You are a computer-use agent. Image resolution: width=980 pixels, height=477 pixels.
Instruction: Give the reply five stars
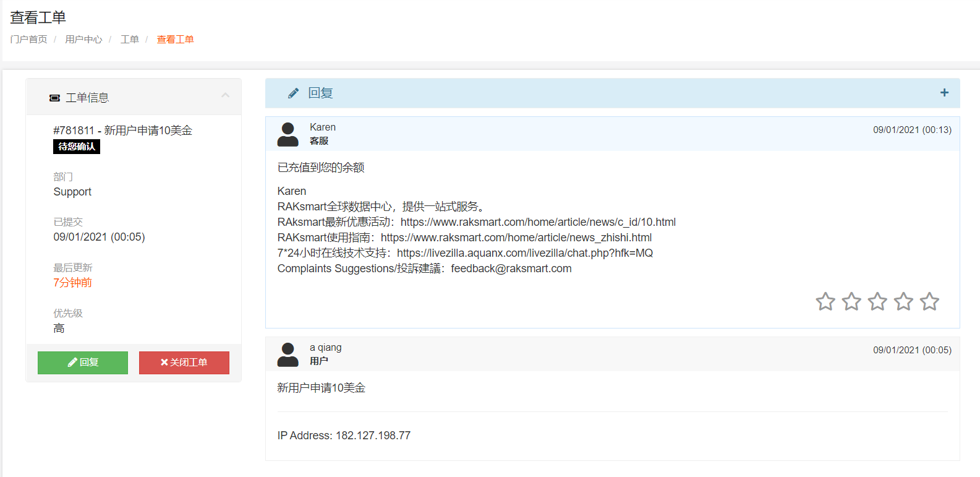tap(929, 302)
